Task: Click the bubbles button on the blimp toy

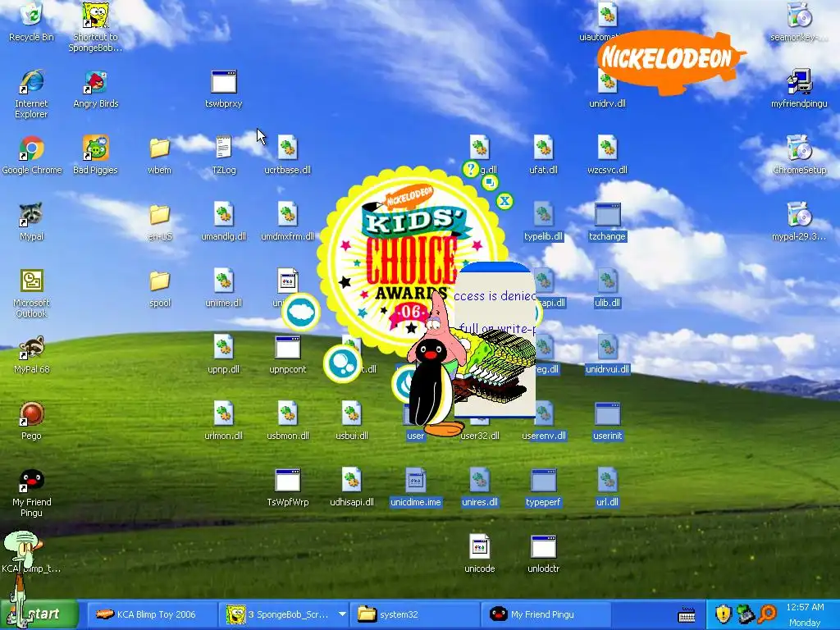Action: point(342,363)
